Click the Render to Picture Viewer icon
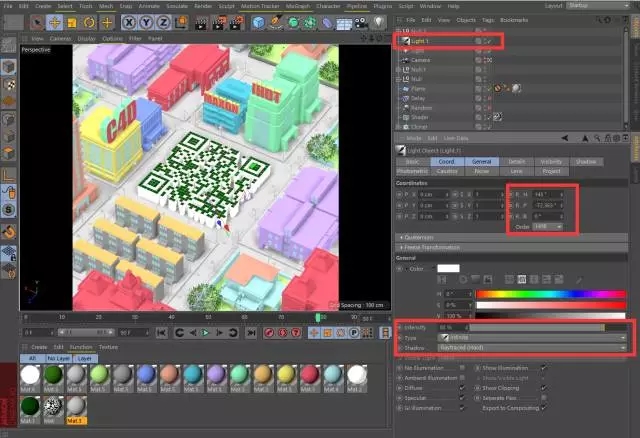Screen dimensions: 640x438 [x=217, y=22]
